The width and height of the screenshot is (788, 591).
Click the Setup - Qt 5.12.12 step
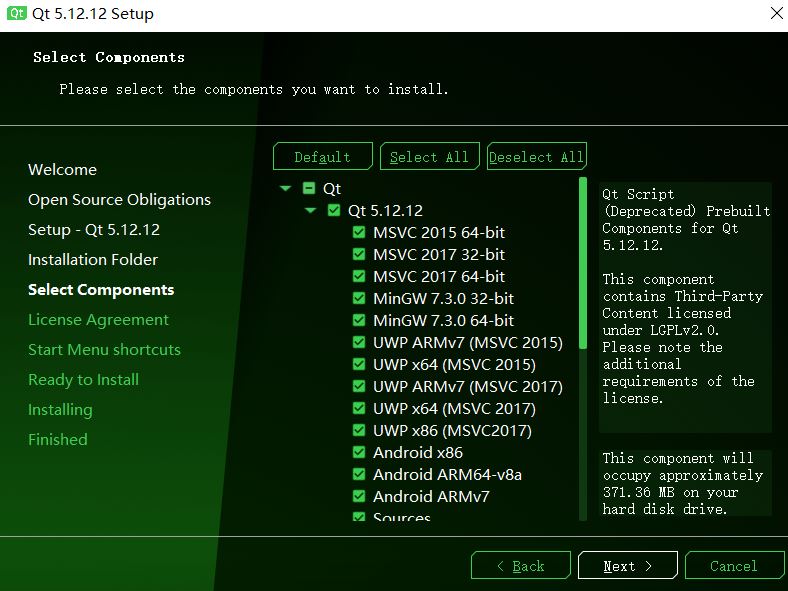(94, 230)
